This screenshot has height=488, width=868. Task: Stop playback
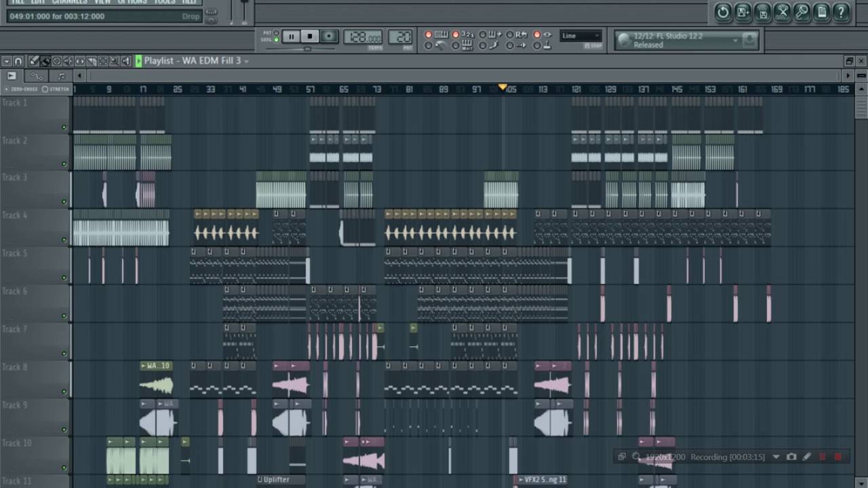pos(309,37)
